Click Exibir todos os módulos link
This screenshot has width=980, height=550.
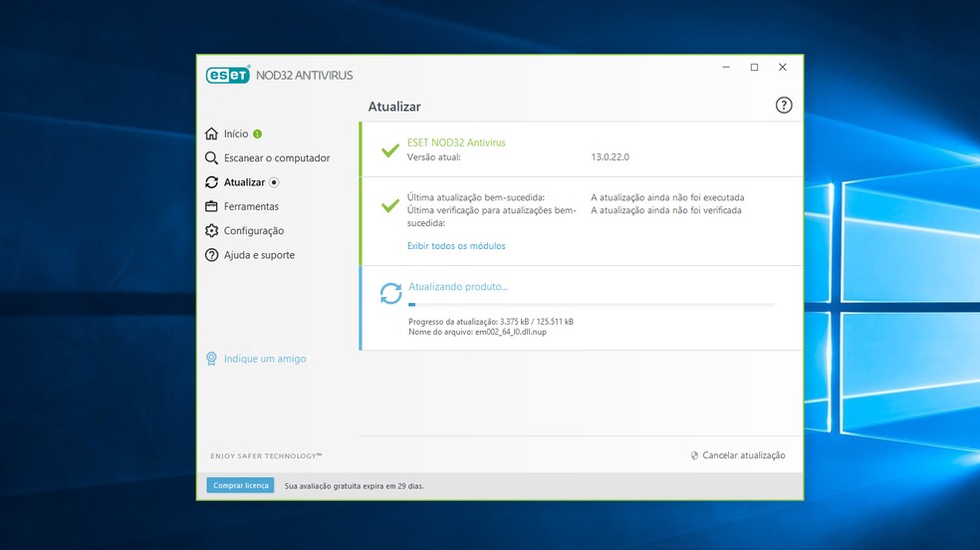(x=456, y=246)
